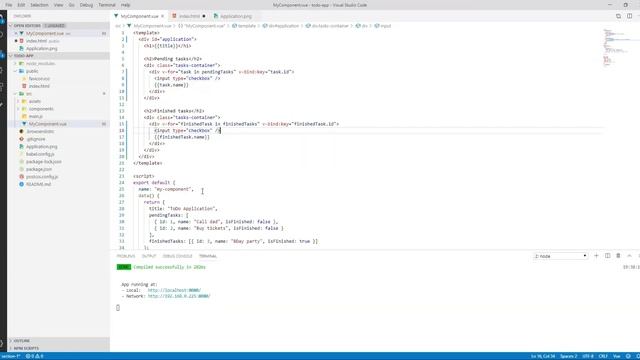Viewport: 640px width, 360px height.
Task: Select the TERMINAL panel tab
Action: tap(208, 256)
